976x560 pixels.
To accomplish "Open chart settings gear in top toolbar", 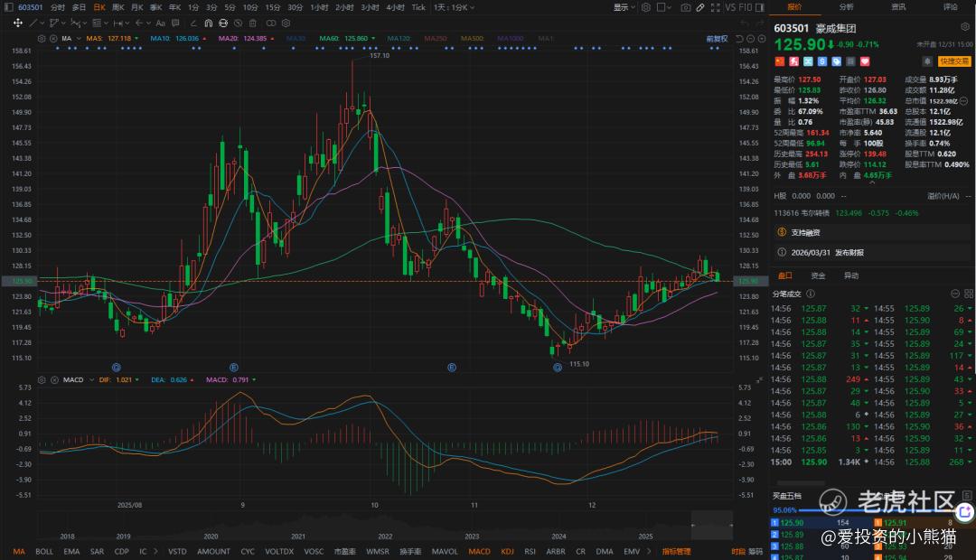I will click(x=646, y=7).
